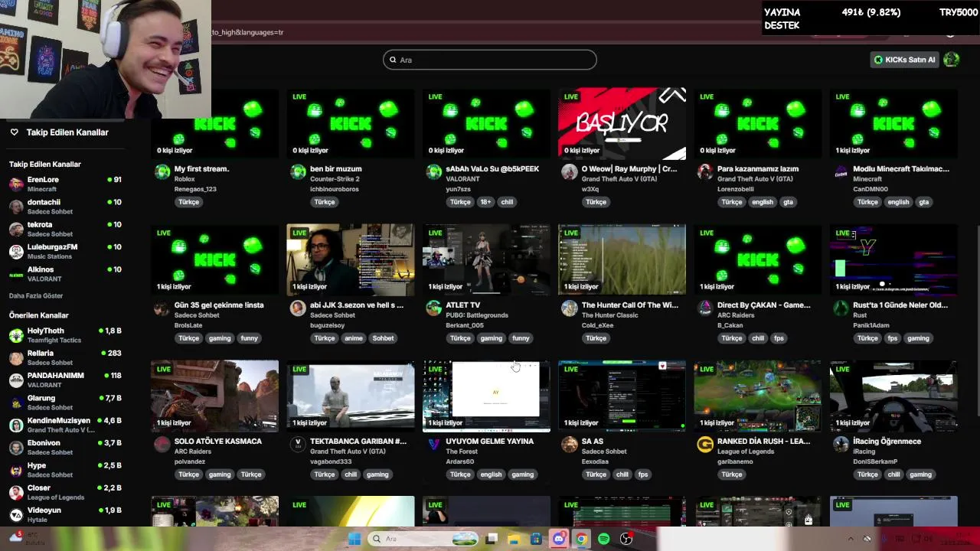Click the heart icon beside Takip Edilen Kanallar
This screenshot has height=551, width=980.
pos(14,132)
